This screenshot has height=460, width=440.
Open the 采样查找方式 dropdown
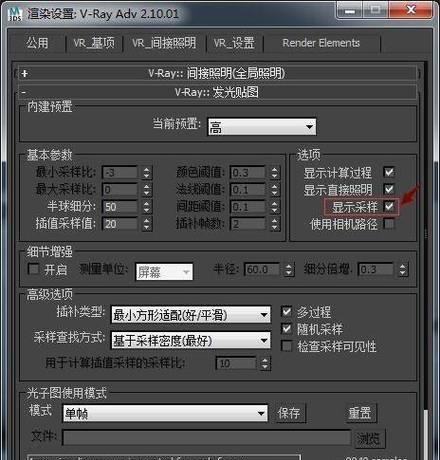click(191, 340)
